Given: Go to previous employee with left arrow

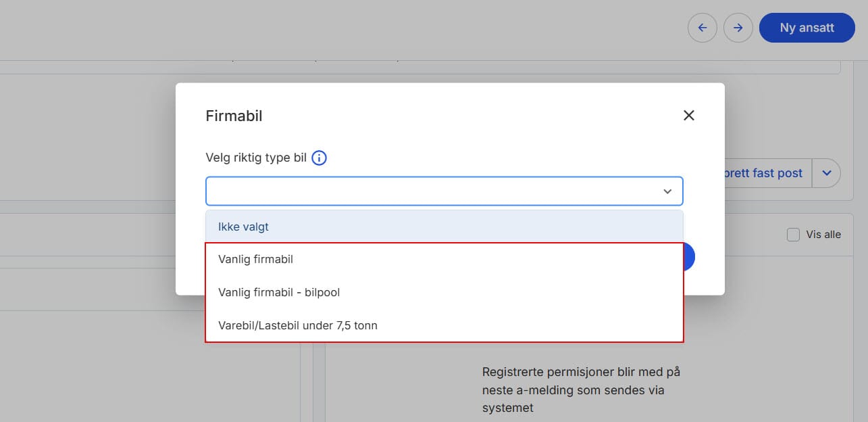Looking at the screenshot, I should click(703, 28).
